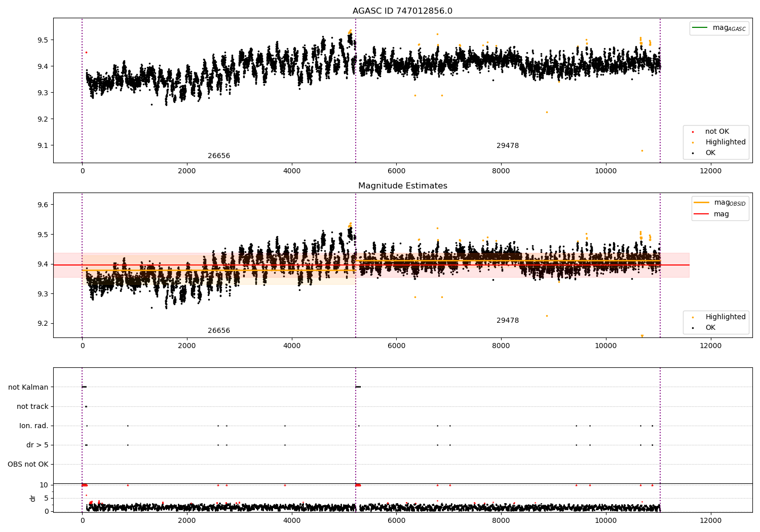
Task: Click "Highlighted" entry in top plot legend
Action: point(726,142)
